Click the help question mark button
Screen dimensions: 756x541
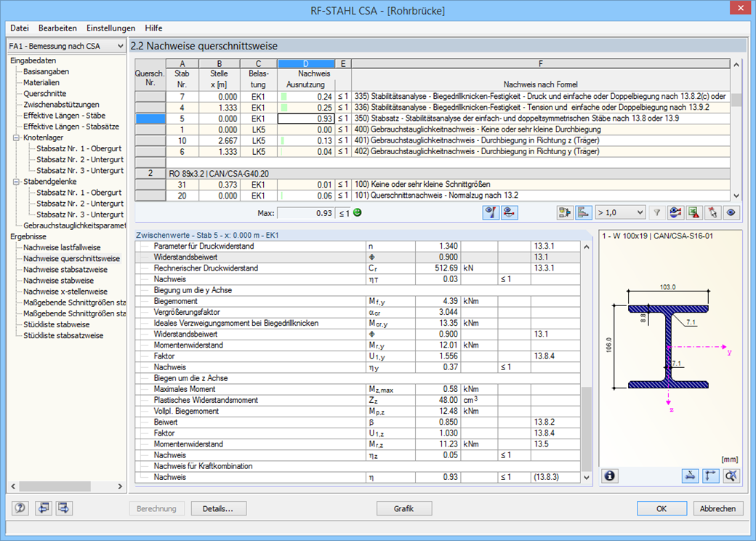[20, 508]
